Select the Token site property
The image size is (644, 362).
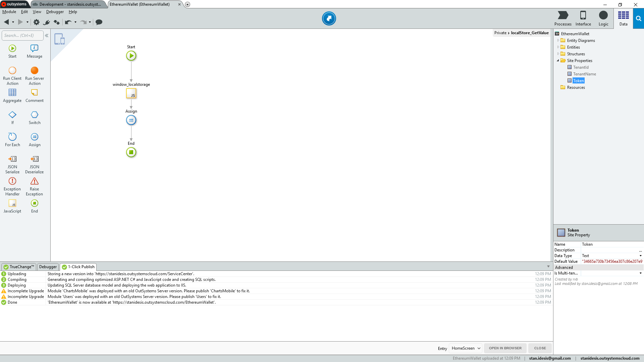point(579,80)
